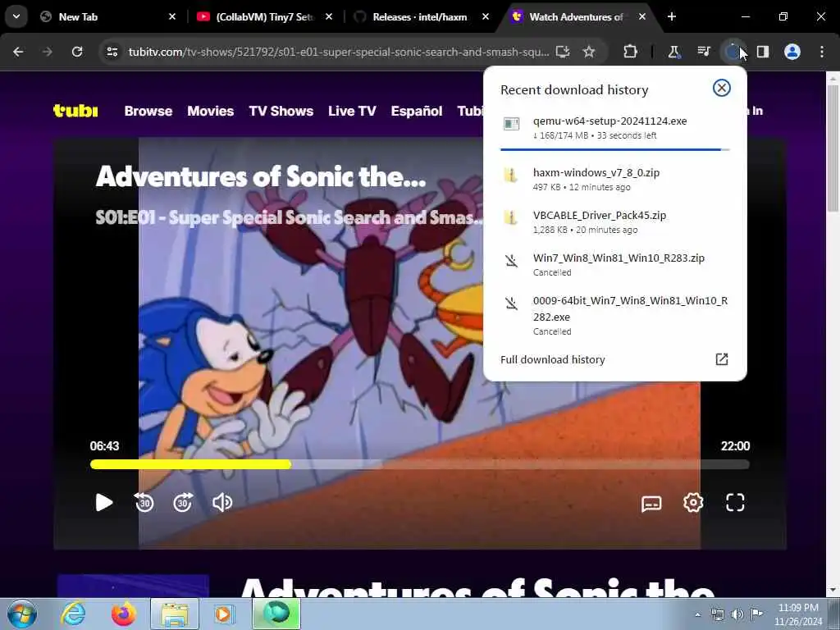The image size is (840, 630).
Task: Bookmark this page with star
Action: coord(589,52)
